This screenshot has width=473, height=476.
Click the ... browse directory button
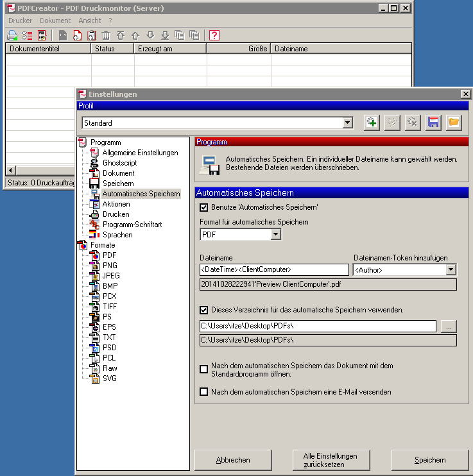click(449, 327)
